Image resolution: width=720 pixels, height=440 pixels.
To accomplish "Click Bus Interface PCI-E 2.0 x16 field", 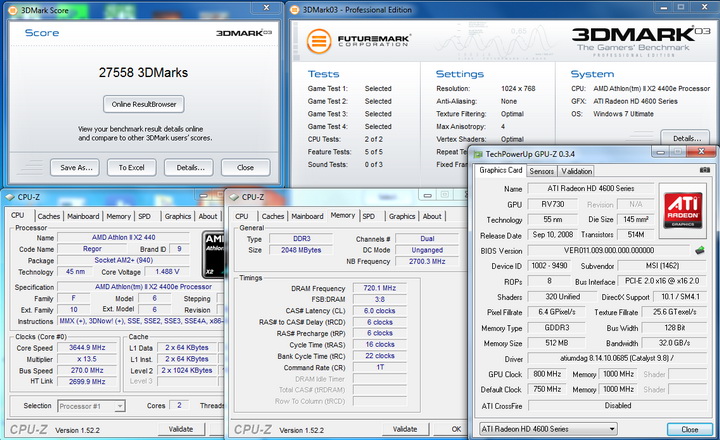I will [662, 281].
